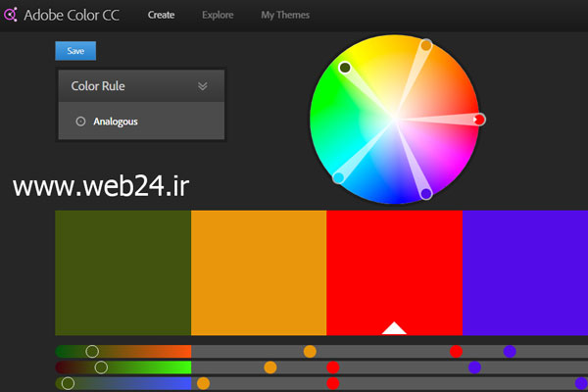The image size is (588, 392).
Task: Click purple dot on second slider row
Action: [x=474, y=367]
